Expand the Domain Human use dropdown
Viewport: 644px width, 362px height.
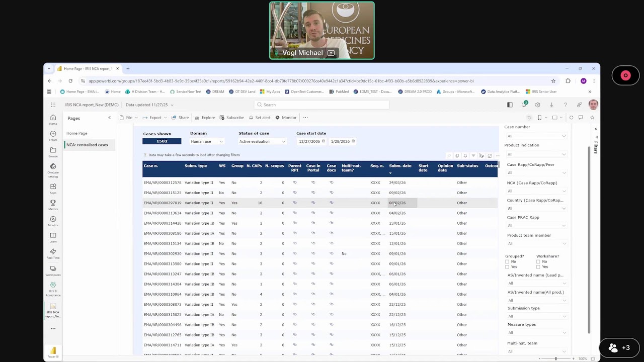coord(207,142)
